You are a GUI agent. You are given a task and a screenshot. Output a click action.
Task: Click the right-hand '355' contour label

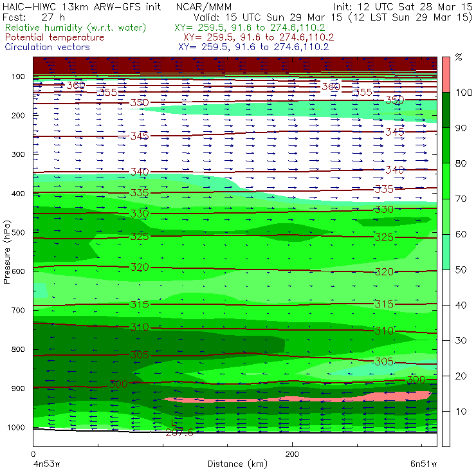click(363, 92)
